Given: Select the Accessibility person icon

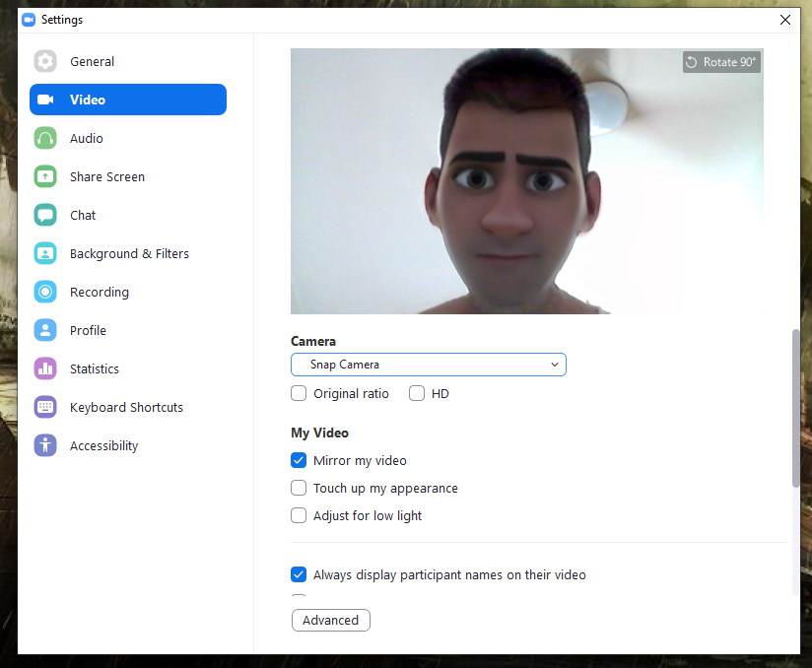Looking at the screenshot, I should coord(45,445).
